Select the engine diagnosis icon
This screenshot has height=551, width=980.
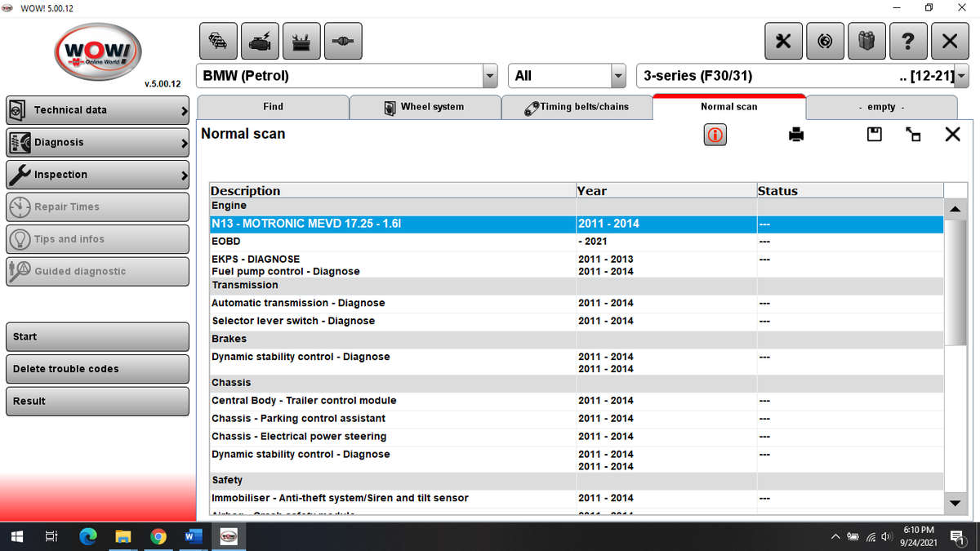(260, 41)
